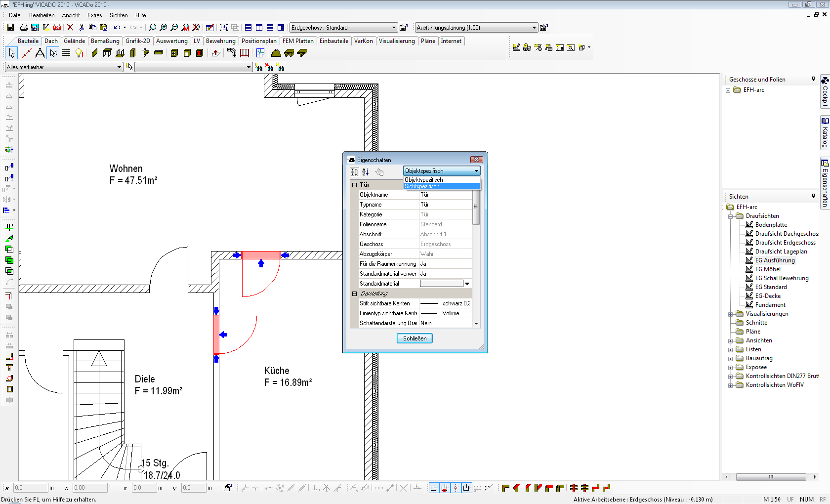Toggle the info cursor selection mode

click(x=53, y=53)
